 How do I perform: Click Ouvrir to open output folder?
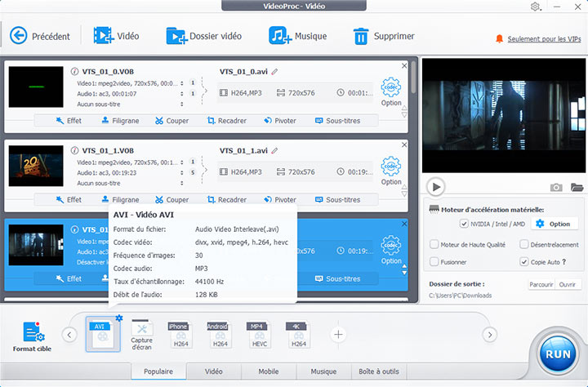click(x=568, y=284)
